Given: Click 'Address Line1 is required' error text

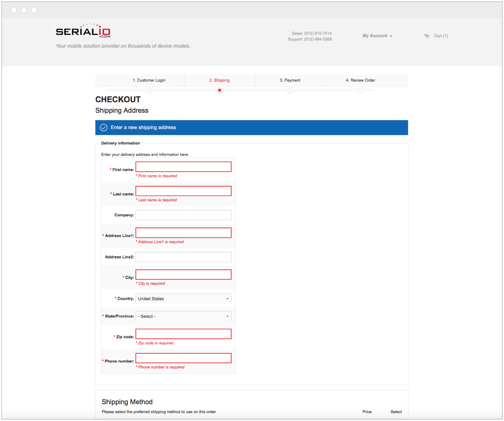Looking at the screenshot, I should pos(160,242).
